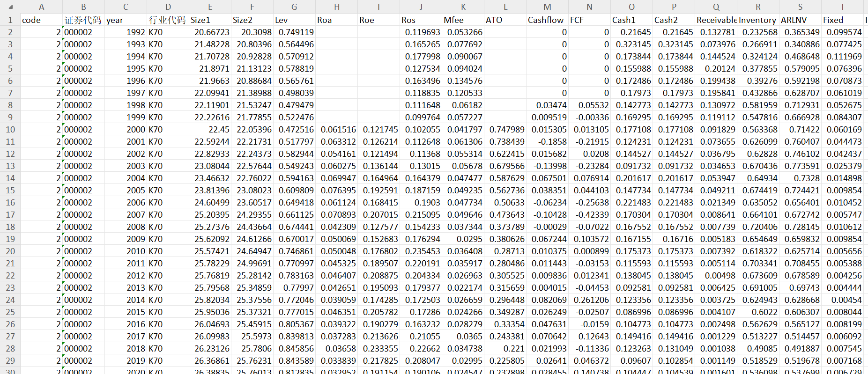Pick the "Cash2" header cell
Viewport: 868px width, 374px height.
(674, 20)
